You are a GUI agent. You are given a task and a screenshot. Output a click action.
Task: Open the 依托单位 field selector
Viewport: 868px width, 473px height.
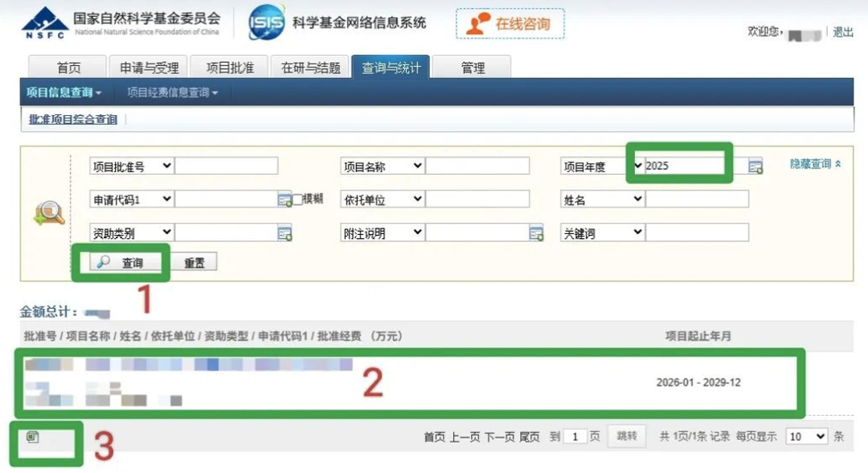point(383,199)
